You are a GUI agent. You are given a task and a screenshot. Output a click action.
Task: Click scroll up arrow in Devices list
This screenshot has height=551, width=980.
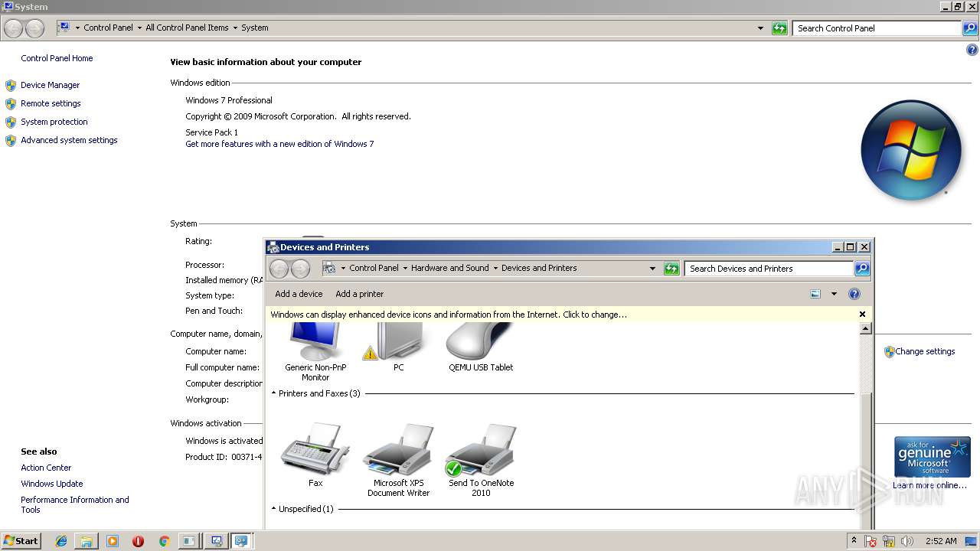[x=866, y=328]
